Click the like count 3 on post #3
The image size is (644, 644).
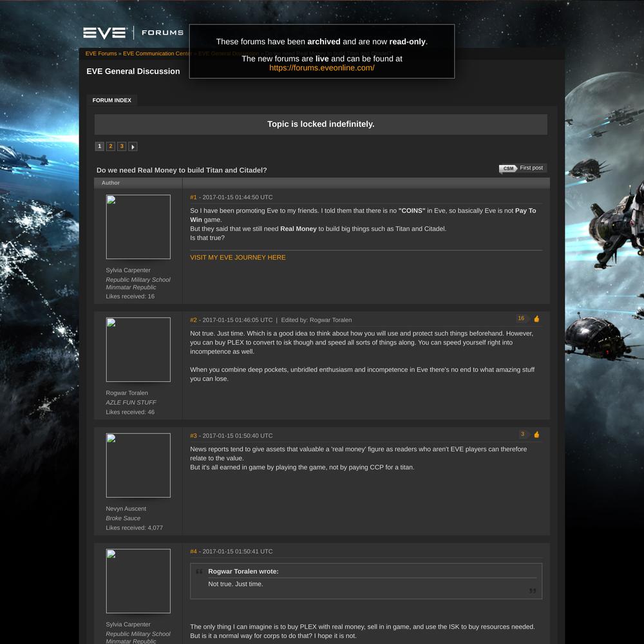(522, 434)
